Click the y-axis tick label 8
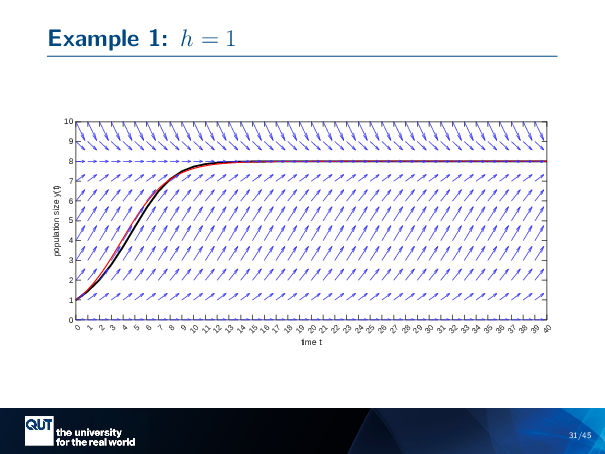Screen dimensions: 605x454 pyautogui.click(x=70, y=161)
